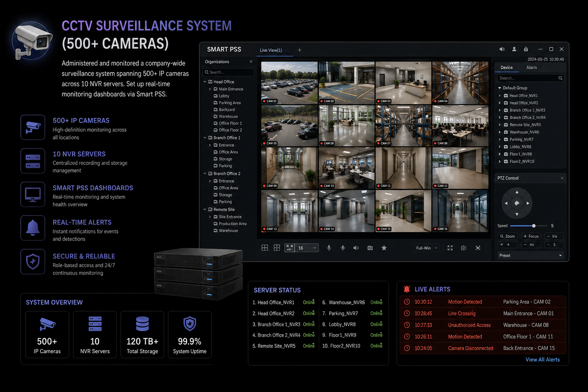Image resolution: width=588 pixels, height=392 pixels.
Task: Click the 10 NVR Servers feature icon
Action: tap(33, 161)
